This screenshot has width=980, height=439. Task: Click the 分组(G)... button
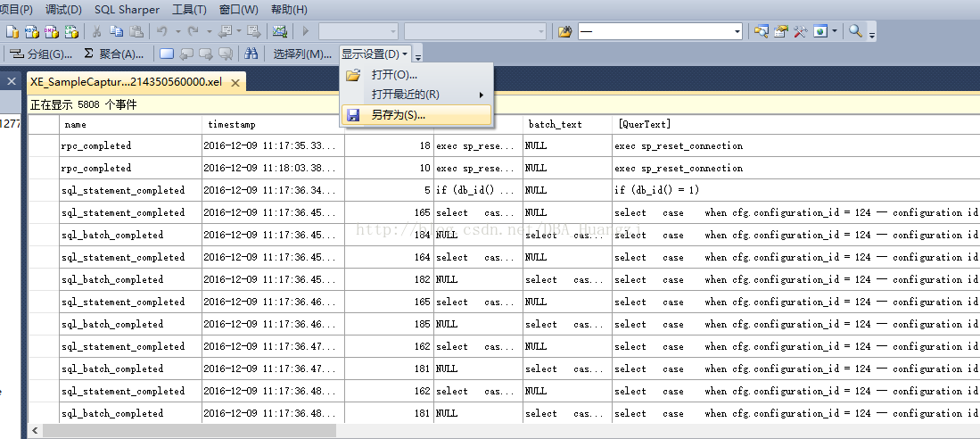43,54
